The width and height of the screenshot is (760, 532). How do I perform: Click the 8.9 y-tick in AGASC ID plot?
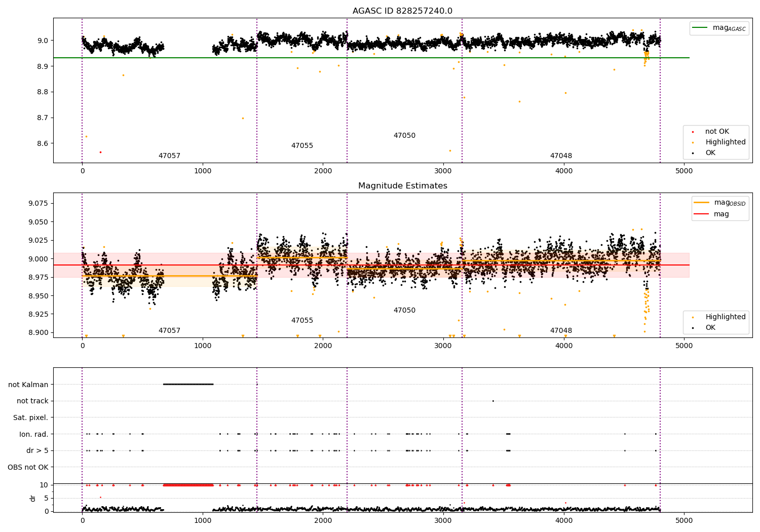tap(43, 66)
